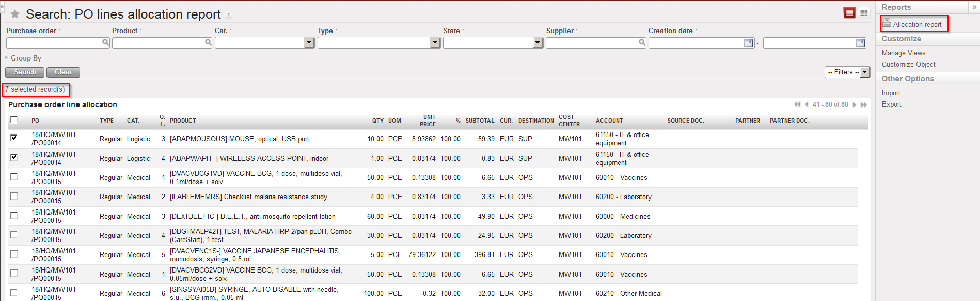
Task: Click the favorite star icon beside title
Action: point(15,14)
